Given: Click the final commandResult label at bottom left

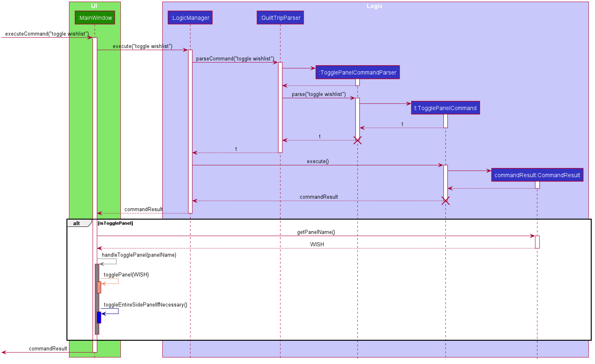Looking at the screenshot, I should point(48,349).
